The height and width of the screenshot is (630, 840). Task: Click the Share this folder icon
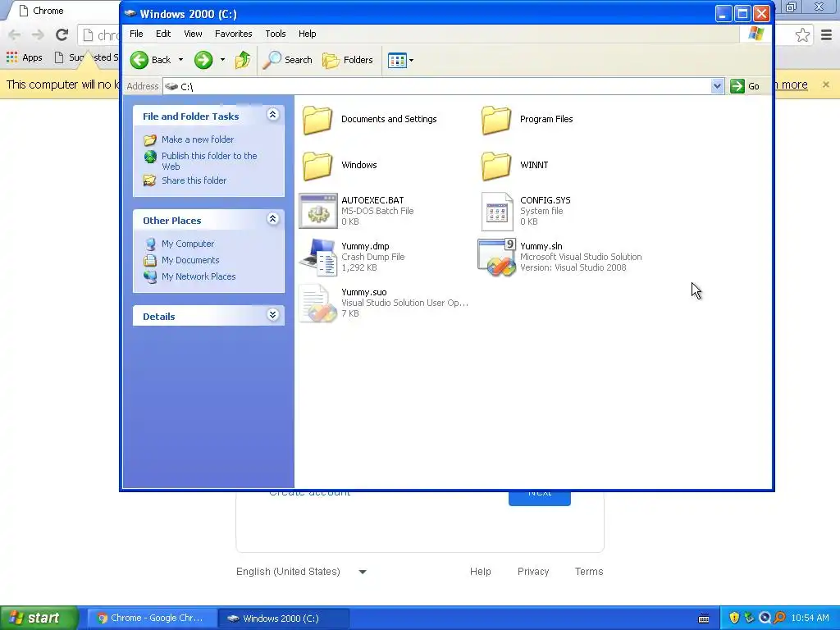(150, 180)
